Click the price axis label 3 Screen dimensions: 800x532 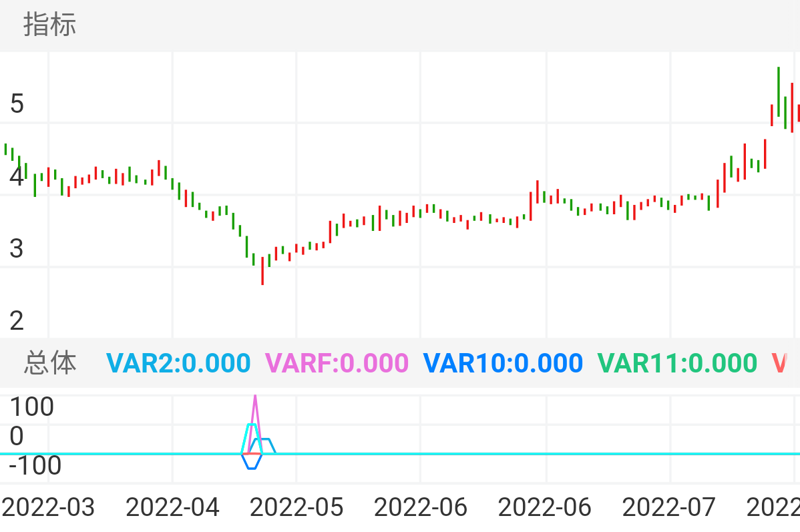pos(17,248)
